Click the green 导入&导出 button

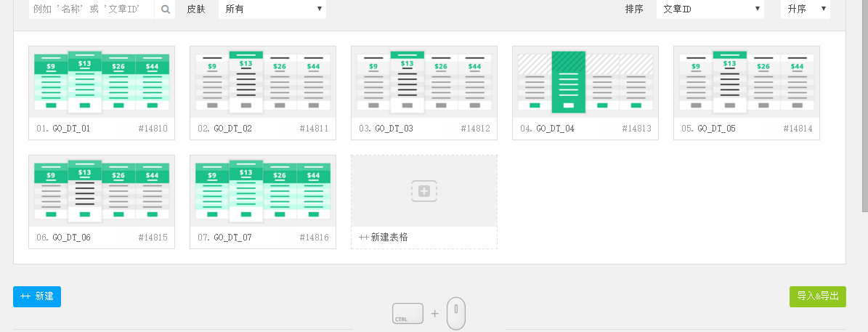point(817,296)
